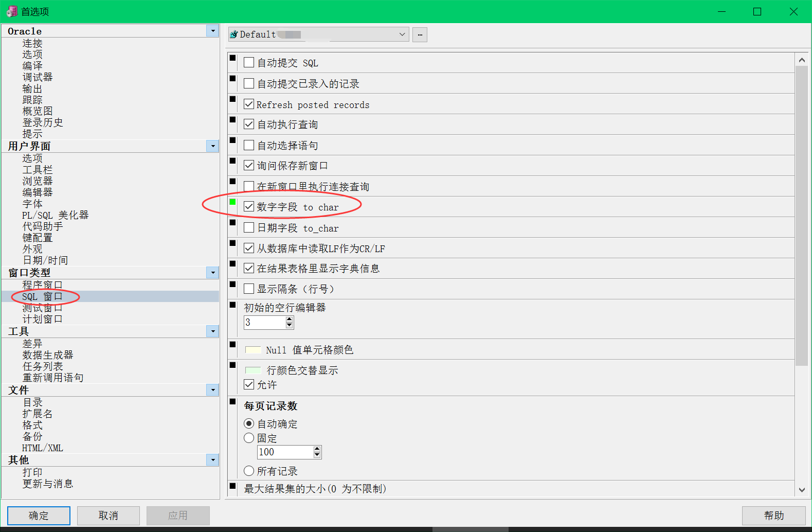Click the Preferences window app icon

coord(11,11)
